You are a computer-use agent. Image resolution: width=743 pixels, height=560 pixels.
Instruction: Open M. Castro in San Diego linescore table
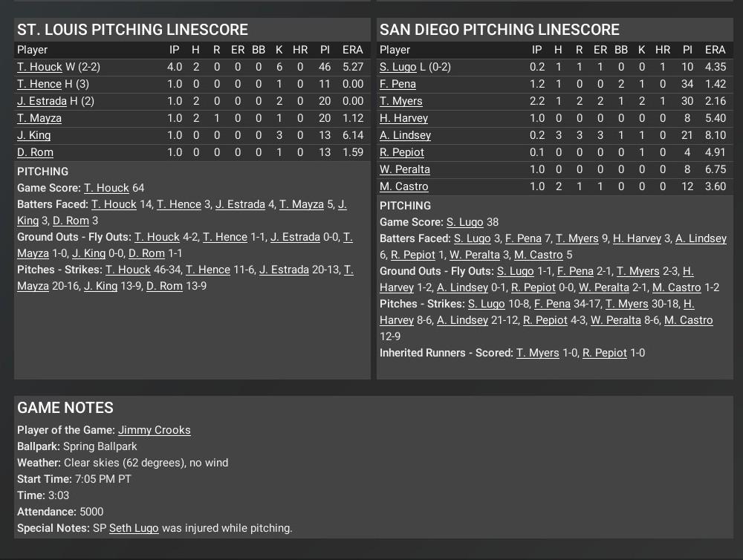click(x=403, y=186)
